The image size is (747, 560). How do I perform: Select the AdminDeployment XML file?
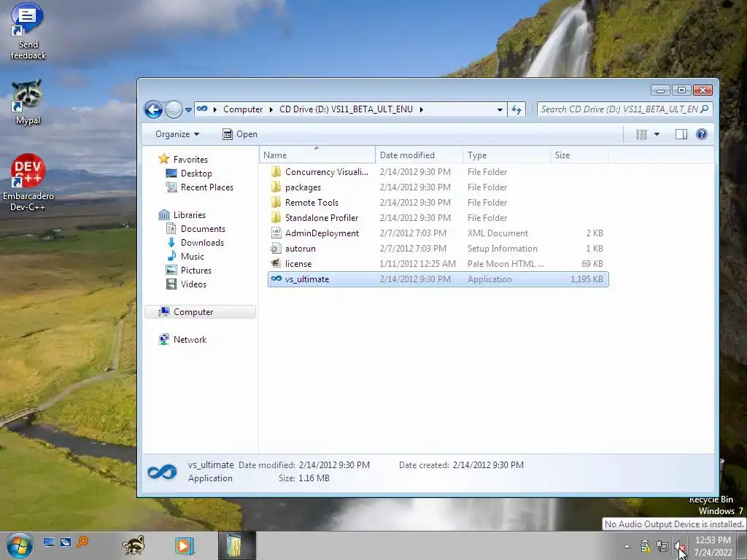tap(322, 233)
